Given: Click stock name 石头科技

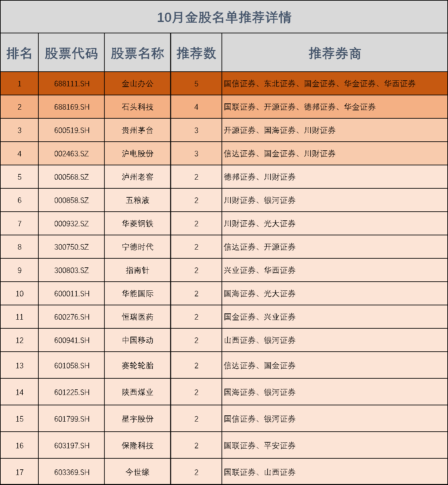Looking at the screenshot, I should click(137, 107).
